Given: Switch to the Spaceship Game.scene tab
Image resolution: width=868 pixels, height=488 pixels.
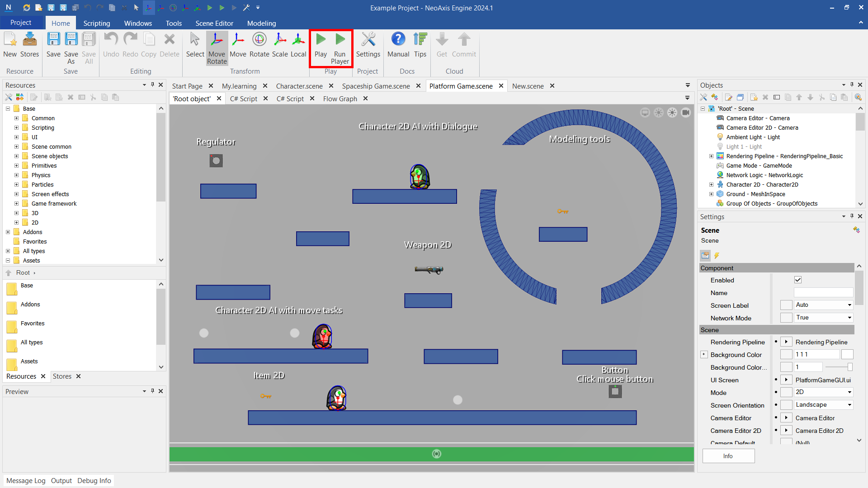Looking at the screenshot, I should click(x=376, y=86).
